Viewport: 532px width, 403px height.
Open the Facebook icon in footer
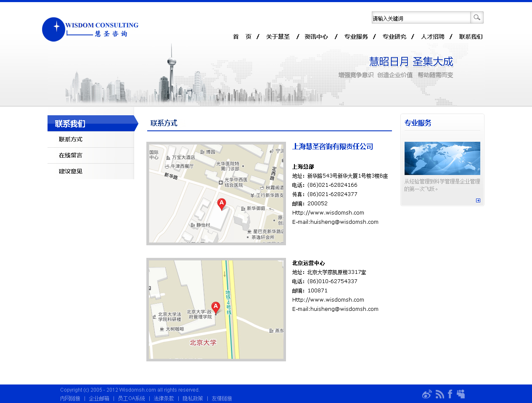[x=450, y=394]
